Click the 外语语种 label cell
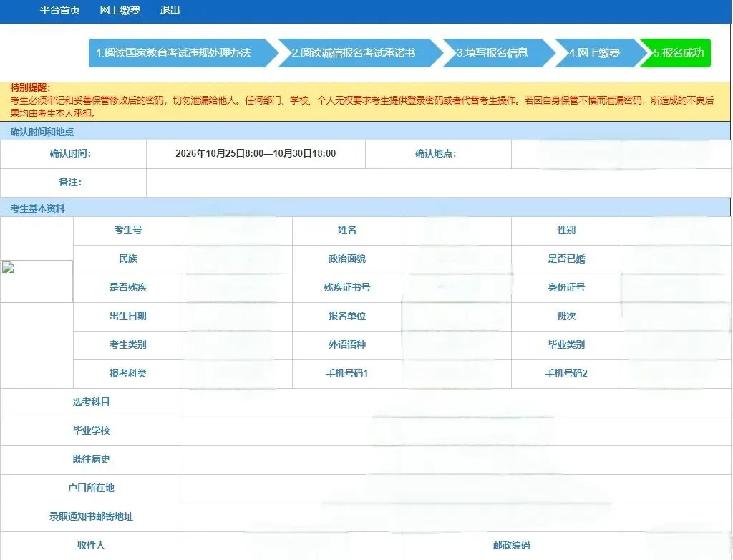Image resolution: width=733 pixels, height=560 pixels. pyautogui.click(x=347, y=344)
